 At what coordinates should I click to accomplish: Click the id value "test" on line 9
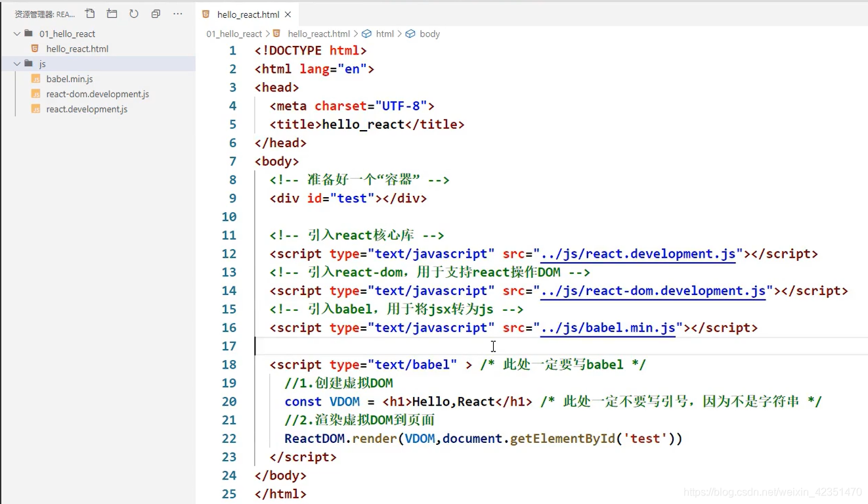point(352,198)
